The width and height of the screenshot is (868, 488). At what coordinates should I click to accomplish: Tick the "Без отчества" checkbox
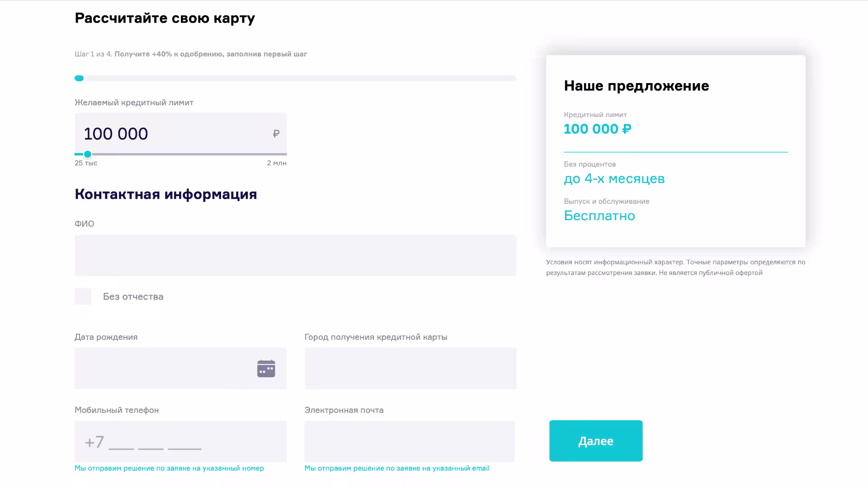(x=83, y=296)
